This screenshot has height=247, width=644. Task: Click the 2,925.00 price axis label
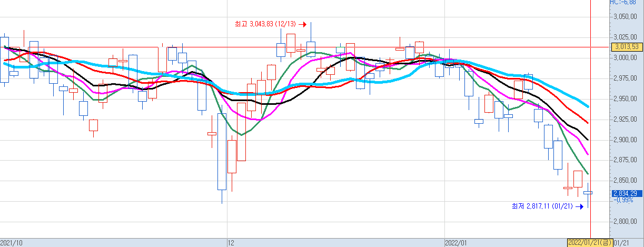(x=626, y=119)
